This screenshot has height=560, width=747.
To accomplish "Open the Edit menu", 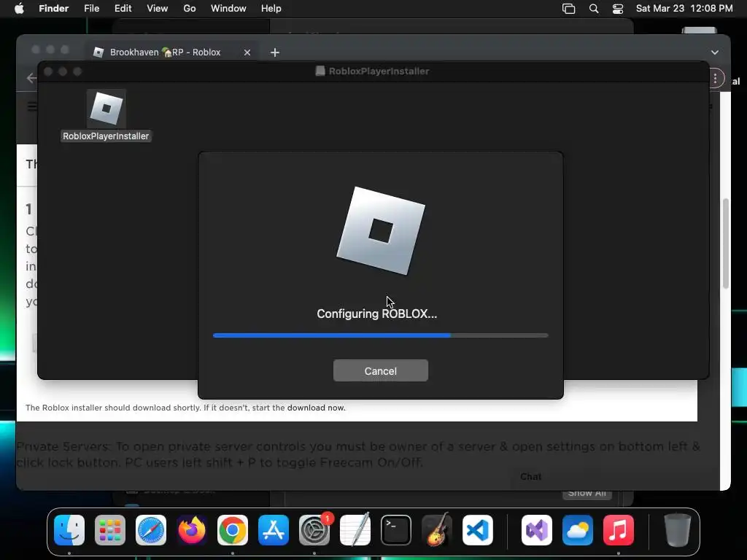I will [123, 9].
